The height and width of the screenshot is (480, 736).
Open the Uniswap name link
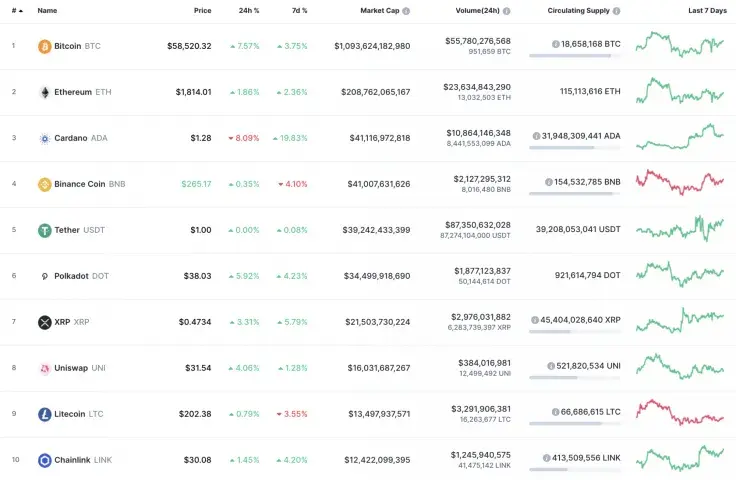(x=70, y=368)
